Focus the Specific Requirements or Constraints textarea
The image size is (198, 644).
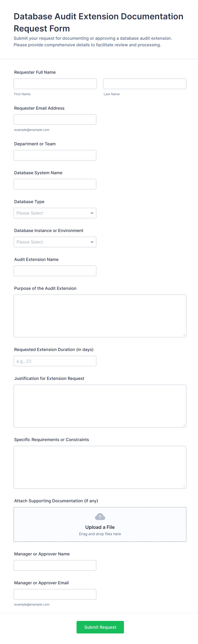pos(100,467)
